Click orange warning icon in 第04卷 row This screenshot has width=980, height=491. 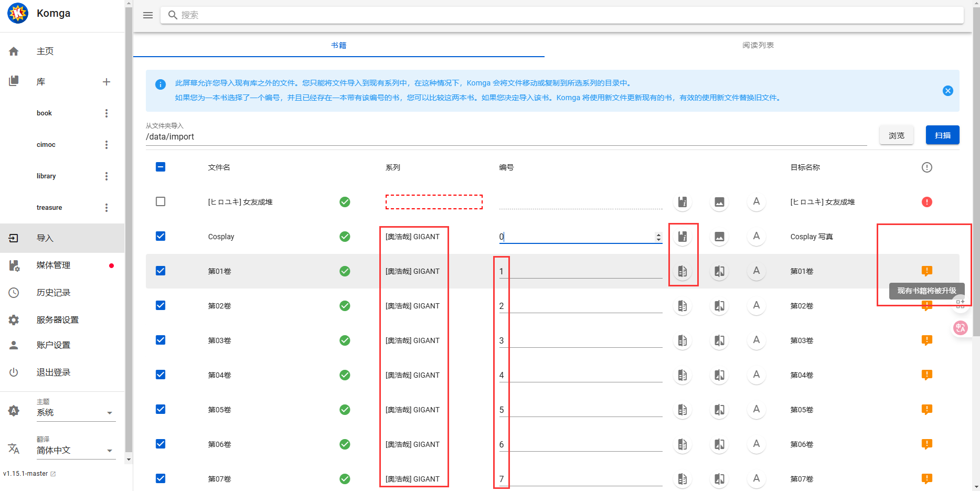pyautogui.click(x=926, y=375)
